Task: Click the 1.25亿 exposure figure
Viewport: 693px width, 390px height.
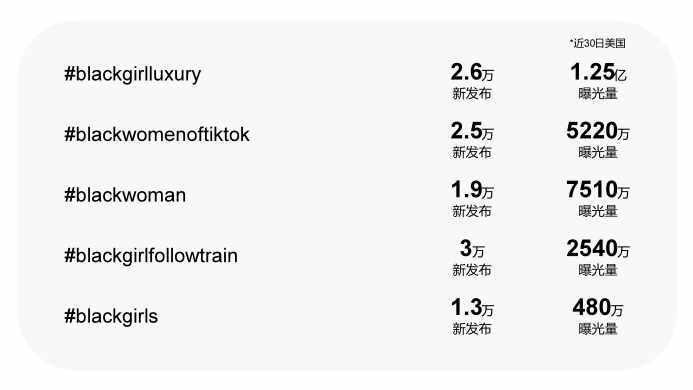Action: 598,72
